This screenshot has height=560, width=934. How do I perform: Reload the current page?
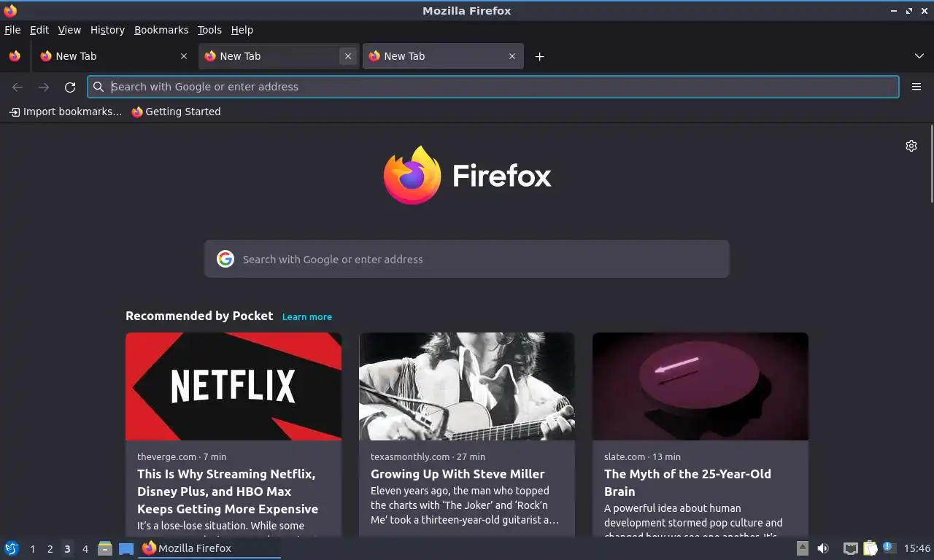[x=70, y=87]
